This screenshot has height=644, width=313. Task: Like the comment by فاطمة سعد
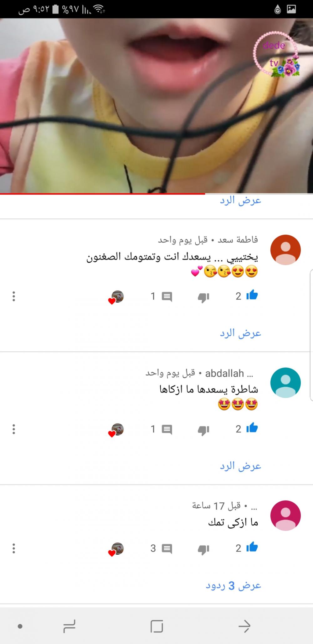[x=252, y=295]
